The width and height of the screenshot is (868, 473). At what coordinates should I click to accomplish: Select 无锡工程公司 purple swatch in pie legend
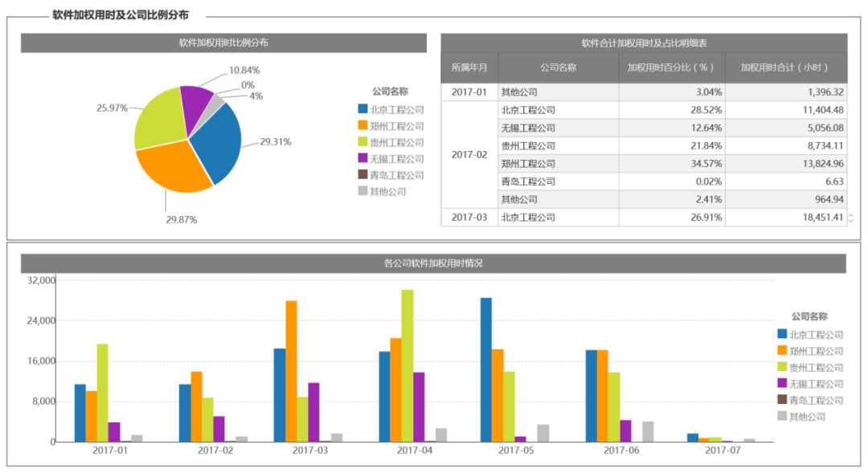coord(362,158)
